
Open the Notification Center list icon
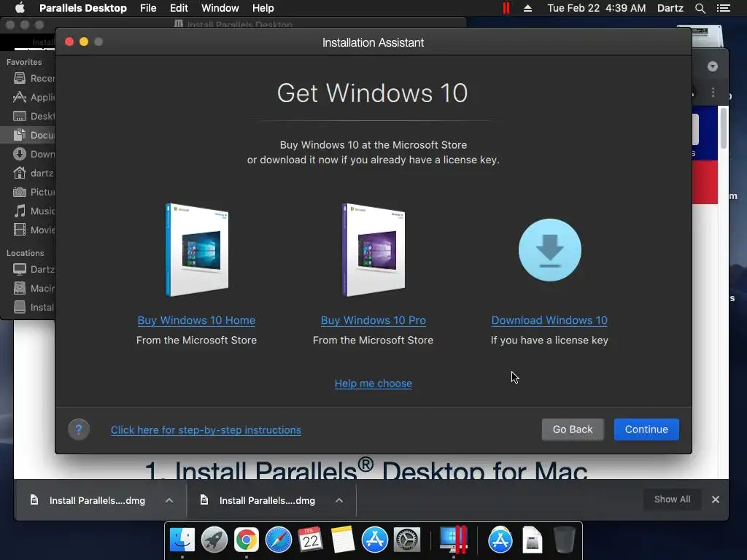[x=723, y=8]
